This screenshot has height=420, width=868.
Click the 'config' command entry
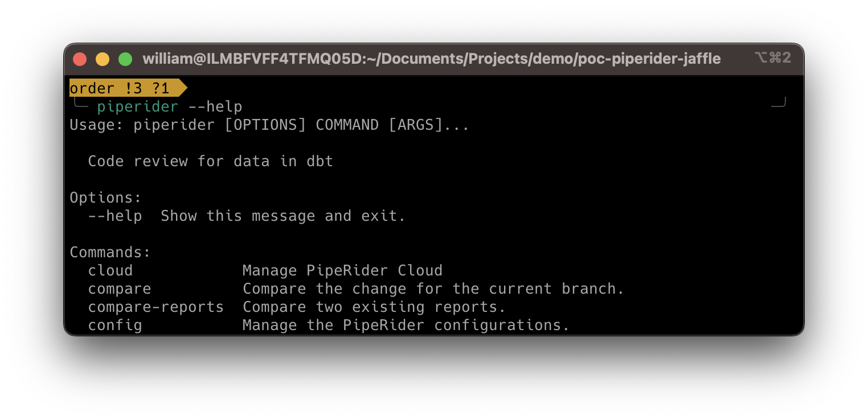(114, 325)
